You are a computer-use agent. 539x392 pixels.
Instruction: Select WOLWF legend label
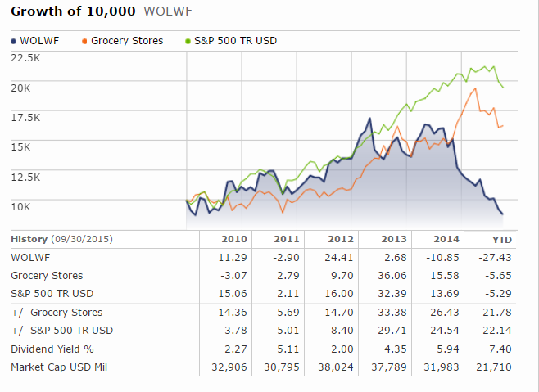39,41
